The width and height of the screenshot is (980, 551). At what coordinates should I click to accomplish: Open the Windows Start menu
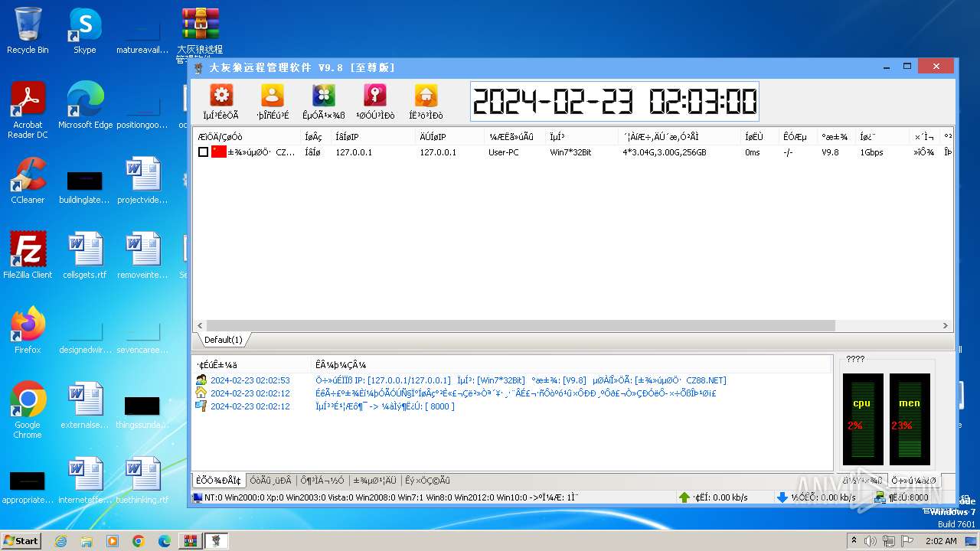tap(21, 540)
